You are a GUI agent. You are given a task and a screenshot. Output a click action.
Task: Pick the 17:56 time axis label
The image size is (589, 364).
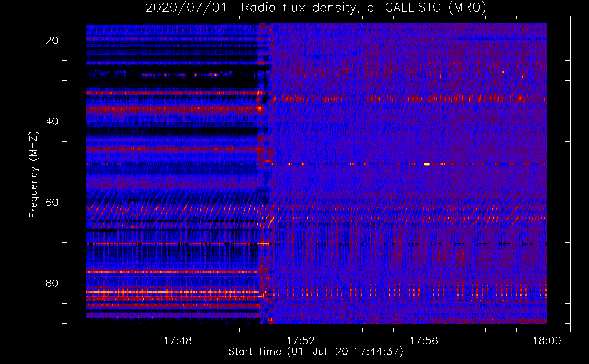pyautogui.click(x=424, y=341)
